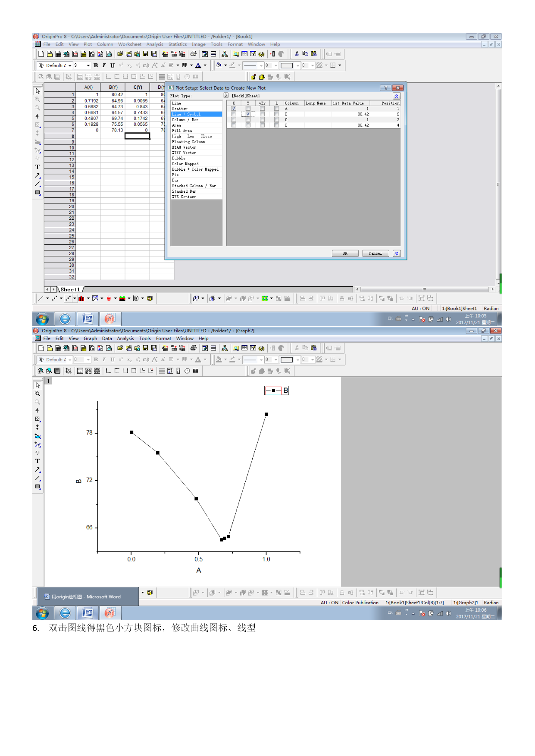
Task: Click Cut scissors icon in Book1 window toolbar
Action: pyautogui.click(x=297, y=54)
